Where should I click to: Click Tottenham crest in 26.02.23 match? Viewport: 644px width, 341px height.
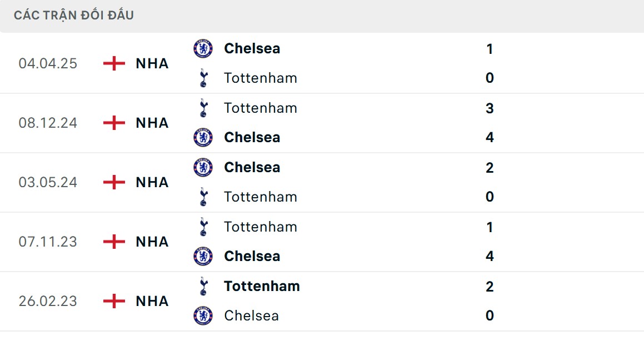pyautogui.click(x=203, y=286)
